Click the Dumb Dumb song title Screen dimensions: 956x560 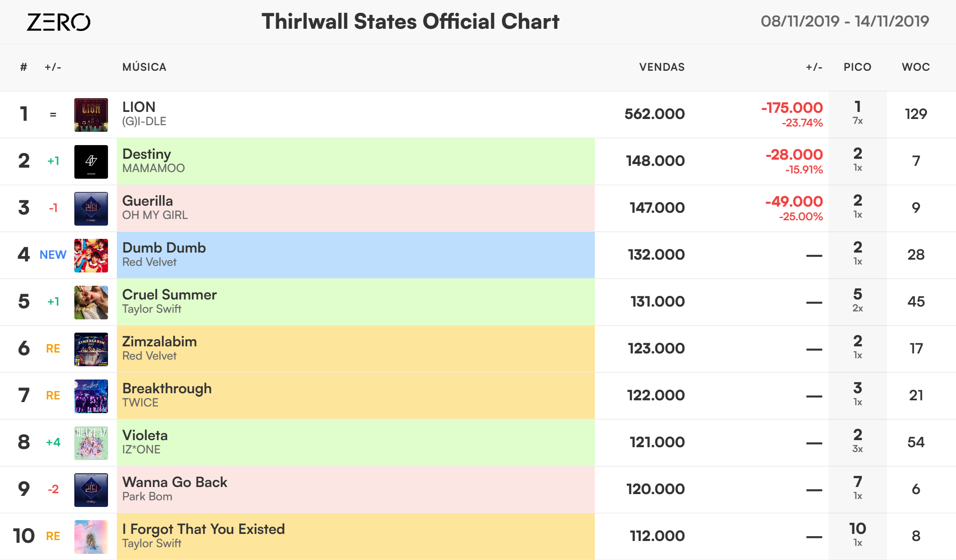click(x=164, y=248)
